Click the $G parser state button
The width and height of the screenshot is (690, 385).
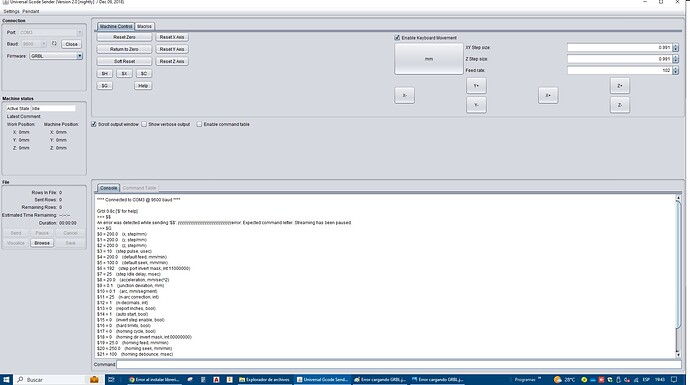click(105, 86)
